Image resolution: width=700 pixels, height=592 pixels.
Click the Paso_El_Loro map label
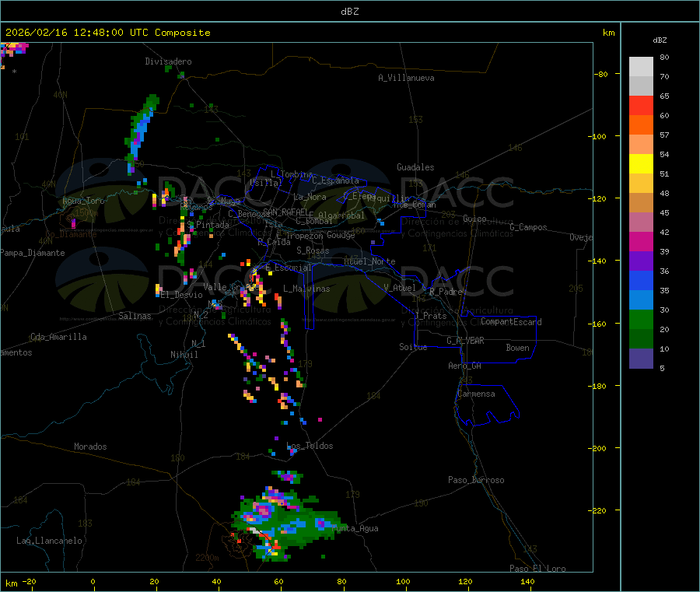pos(537,569)
